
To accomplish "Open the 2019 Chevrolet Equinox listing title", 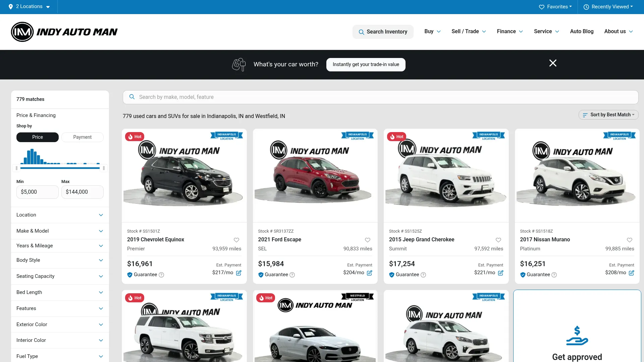I will (x=156, y=240).
